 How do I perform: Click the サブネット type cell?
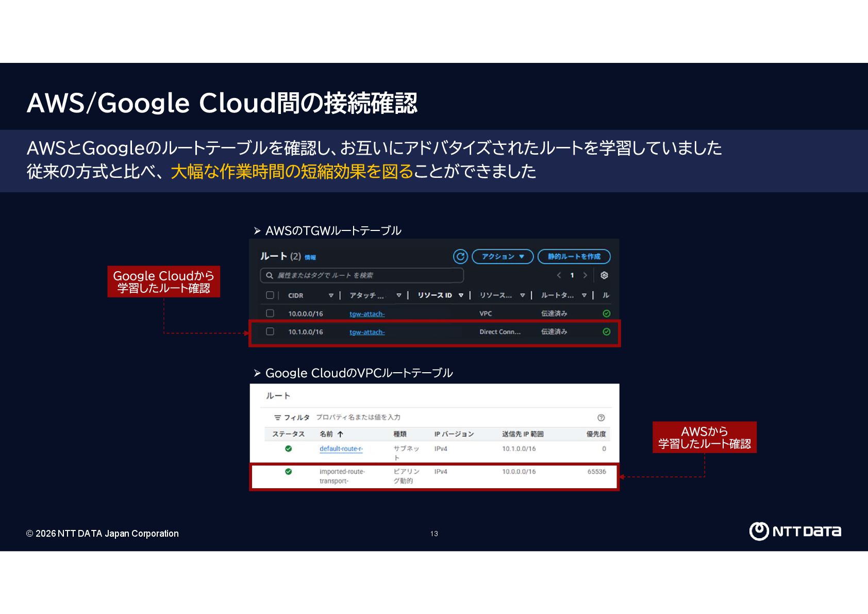tap(406, 453)
